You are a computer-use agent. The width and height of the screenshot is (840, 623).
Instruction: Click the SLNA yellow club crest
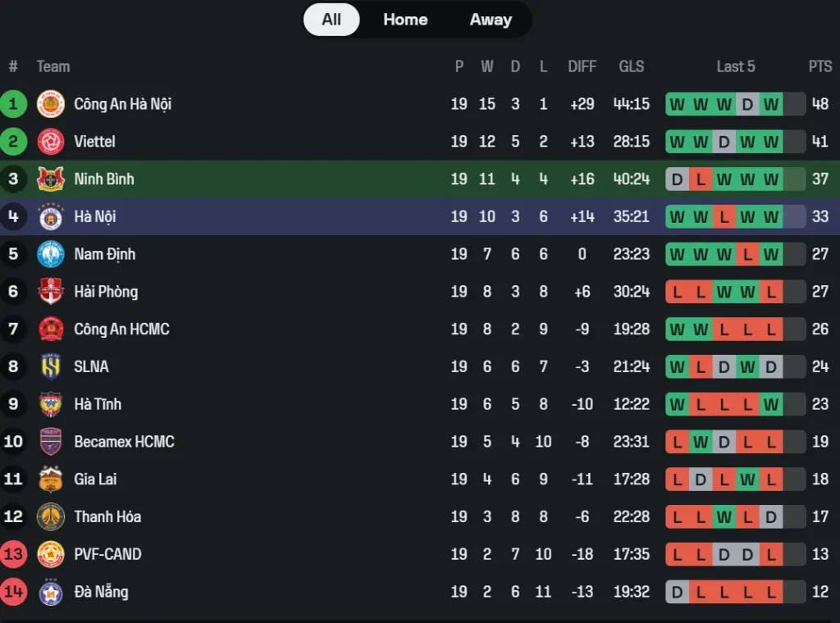(x=51, y=366)
